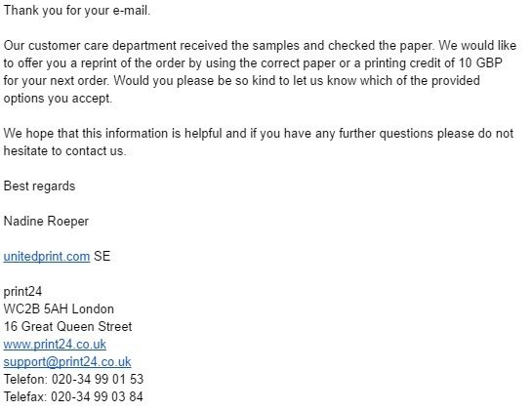The image size is (532, 411).
Task: Click the "Best regards" closing text
Action: 39,186
